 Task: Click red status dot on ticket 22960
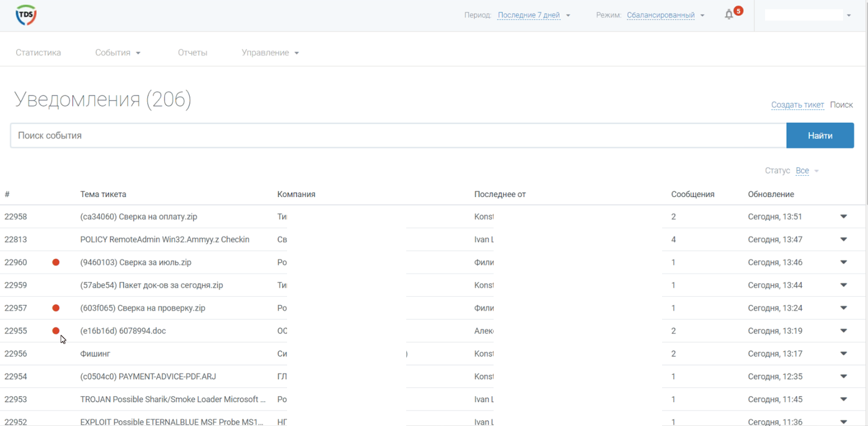[x=56, y=263]
